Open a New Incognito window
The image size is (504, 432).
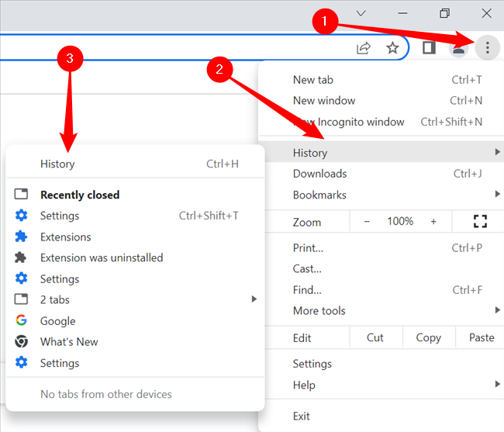coord(381,122)
